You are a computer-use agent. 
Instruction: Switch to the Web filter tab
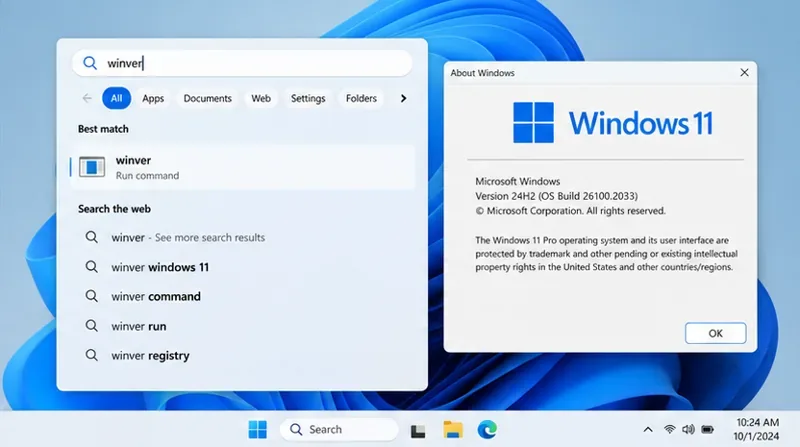pos(261,98)
